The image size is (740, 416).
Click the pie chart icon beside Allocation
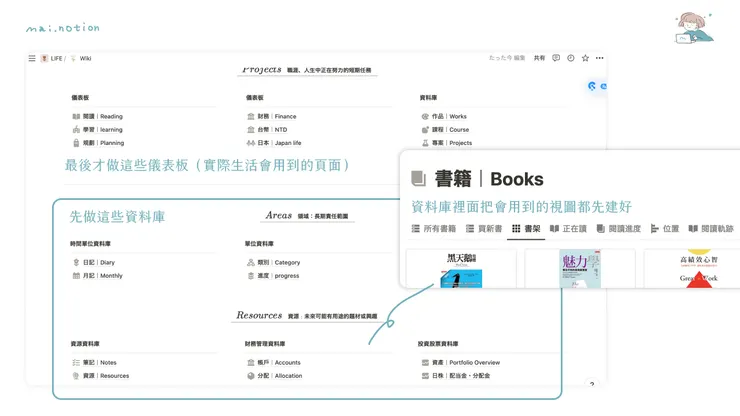pos(251,375)
